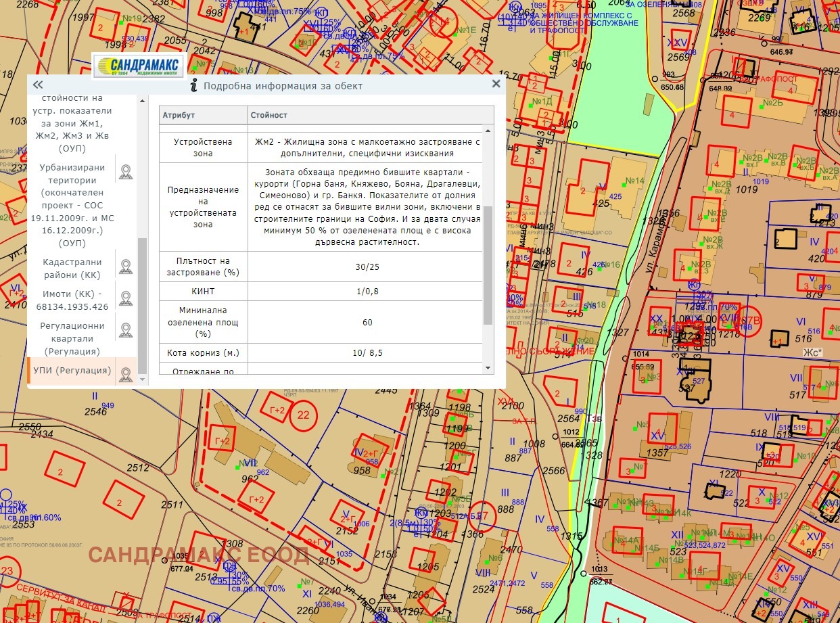The height and width of the screenshot is (623, 840).
Task: Select Имоти (КК) - 68134.1935.426 entry
Action: 72,300
